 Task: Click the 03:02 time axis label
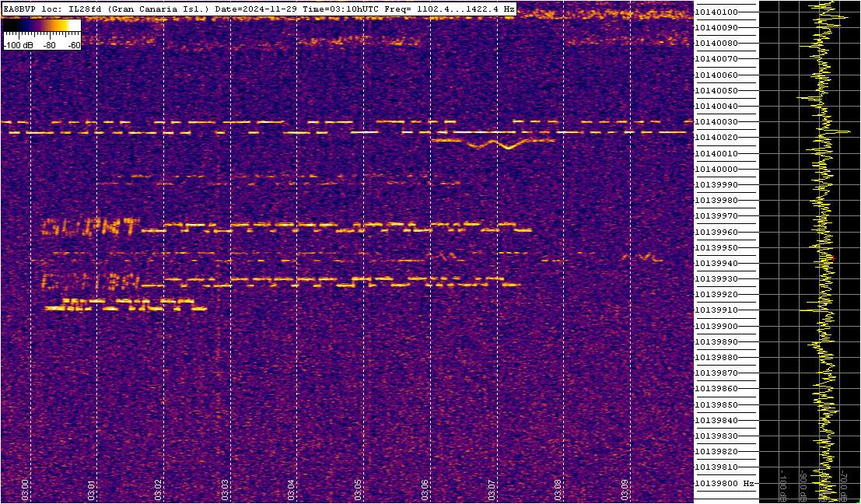pos(158,488)
